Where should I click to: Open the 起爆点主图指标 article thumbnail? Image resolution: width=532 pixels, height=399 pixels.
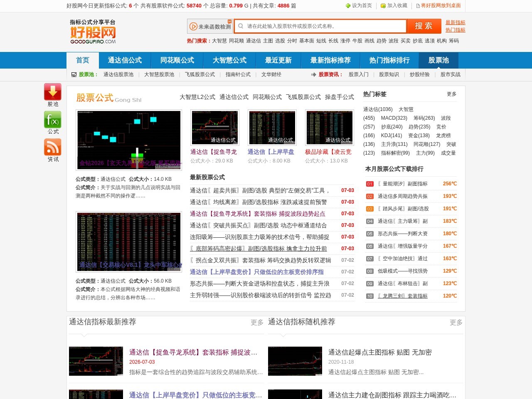pos(295,361)
